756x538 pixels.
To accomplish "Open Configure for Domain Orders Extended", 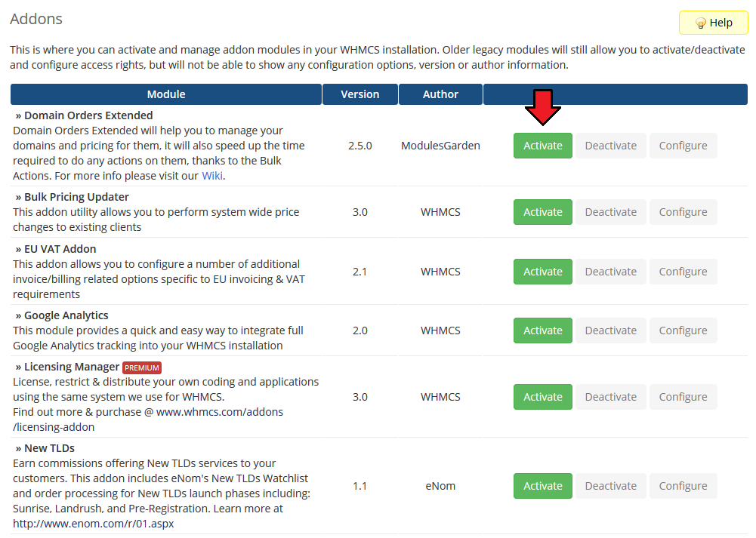I will [x=683, y=146].
